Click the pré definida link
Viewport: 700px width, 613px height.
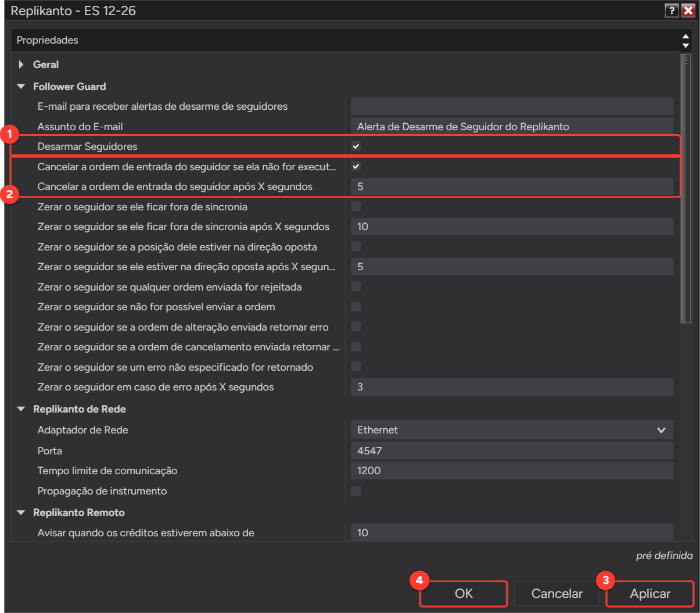click(664, 555)
